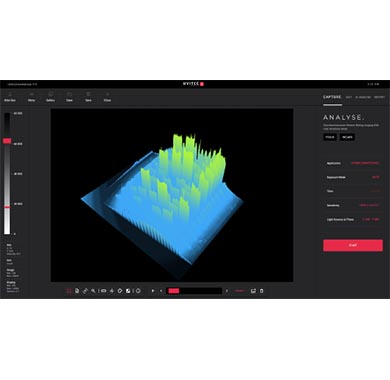The height and width of the screenshot is (380, 390).
Task: Click the upper red handle on intensity scale
Action: pyautogui.click(x=7, y=141)
